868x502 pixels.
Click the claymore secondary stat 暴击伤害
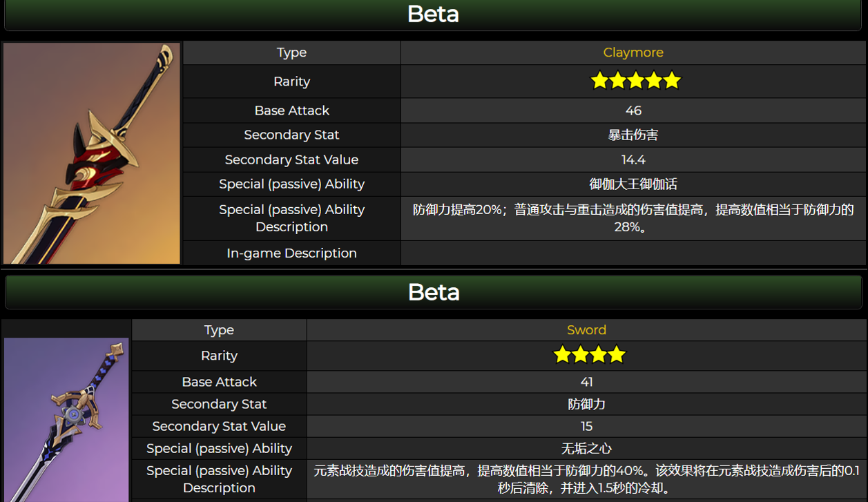(633, 135)
